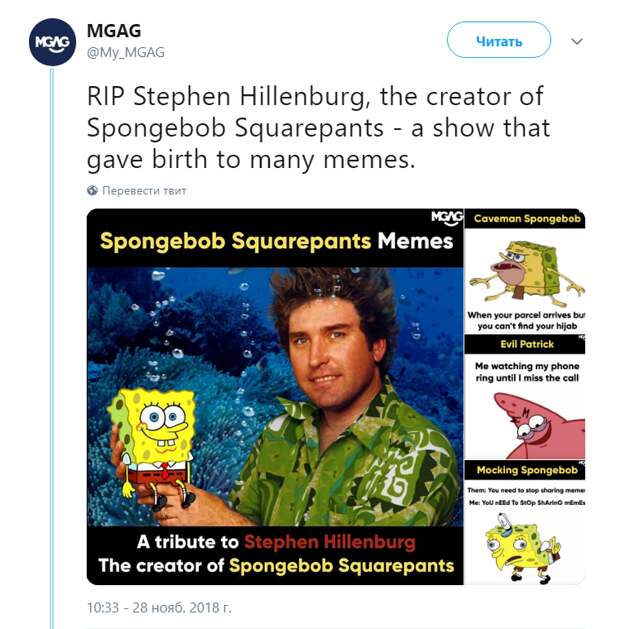Open the main Stephen Hillenburg tribute image
Viewport: 620px width, 629px height.
275,396
